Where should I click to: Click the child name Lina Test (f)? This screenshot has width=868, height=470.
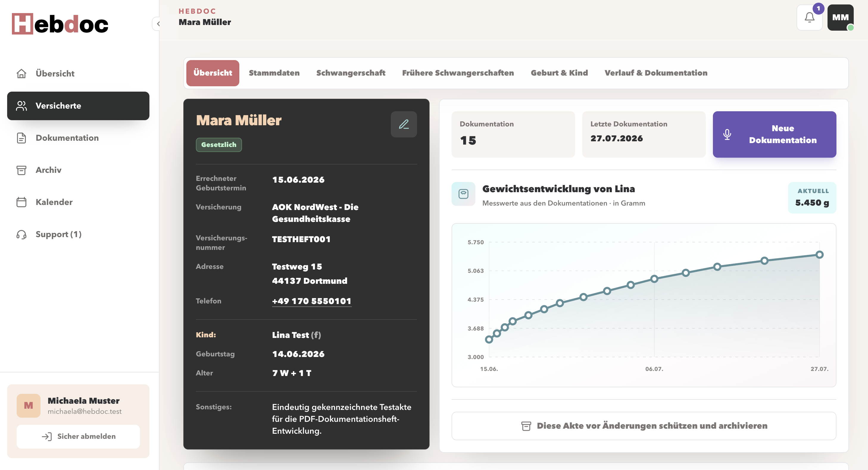click(296, 335)
